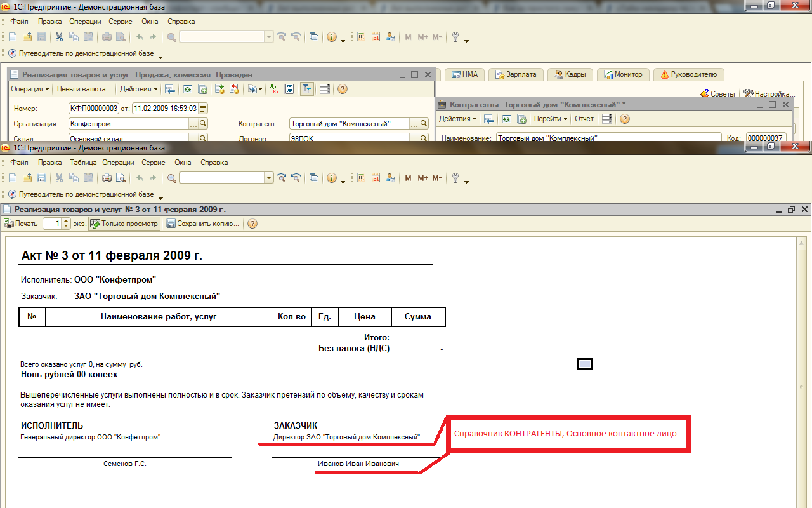Click Сумма column header in act table
Image resolution: width=812 pixels, height=508 pixels.
(x=417, y=316)
